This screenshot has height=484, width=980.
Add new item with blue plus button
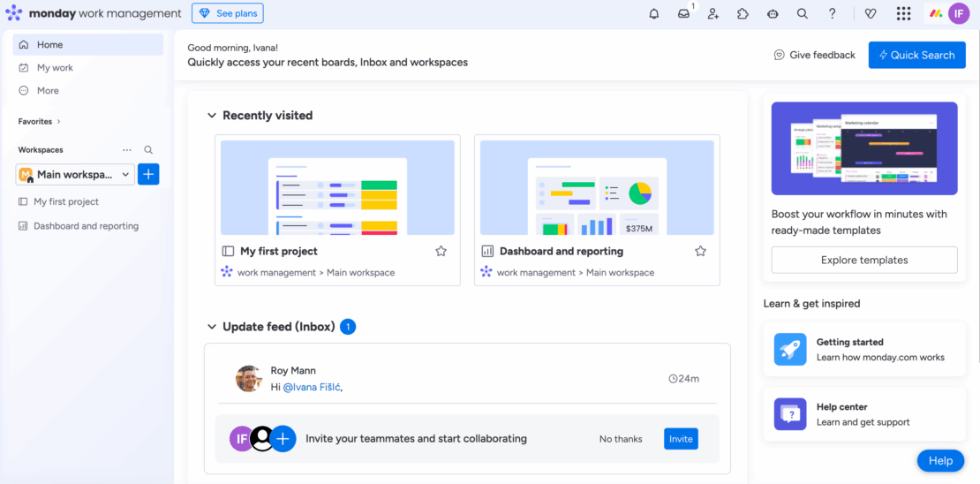[x=148, y=175]
